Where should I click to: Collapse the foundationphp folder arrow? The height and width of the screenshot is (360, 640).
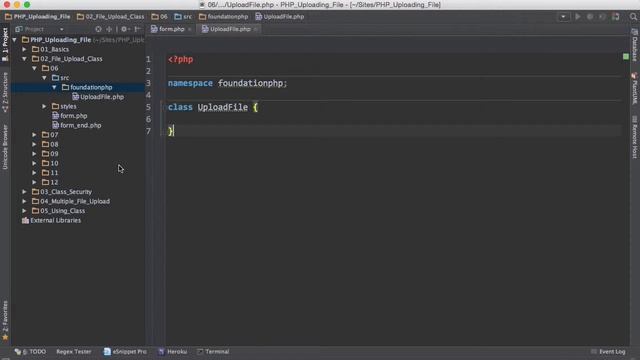tap(54, 87)
